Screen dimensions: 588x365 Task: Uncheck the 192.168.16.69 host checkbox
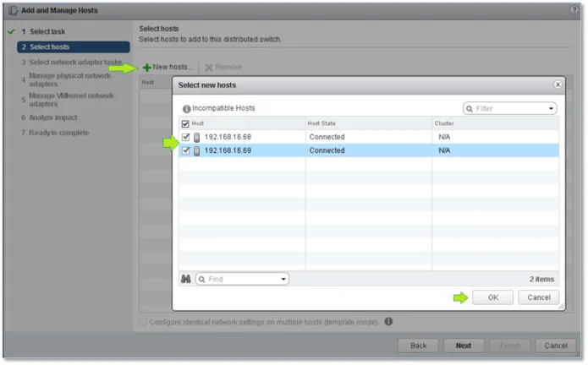pos(185,150)
